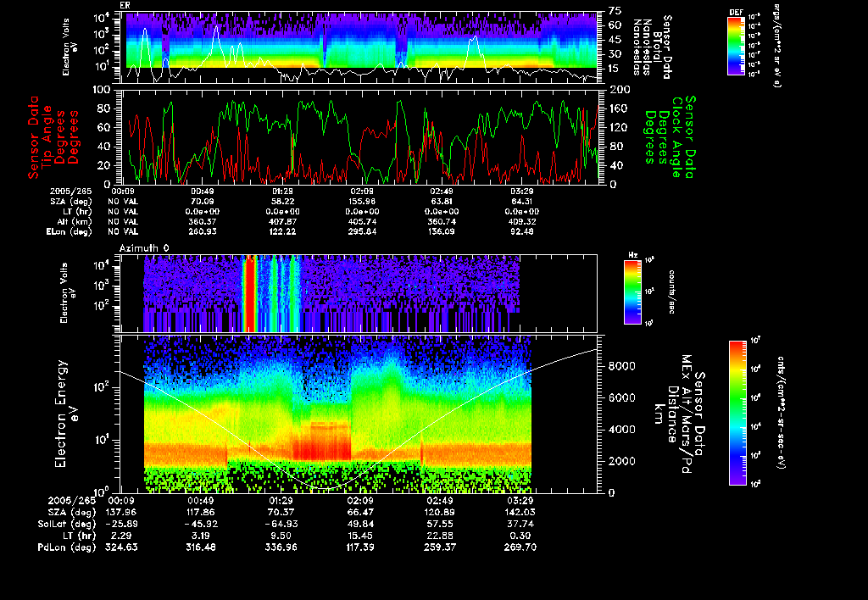Select SZA value 142.03
Screen dimensions: 868x600
(x=520, y=513)
